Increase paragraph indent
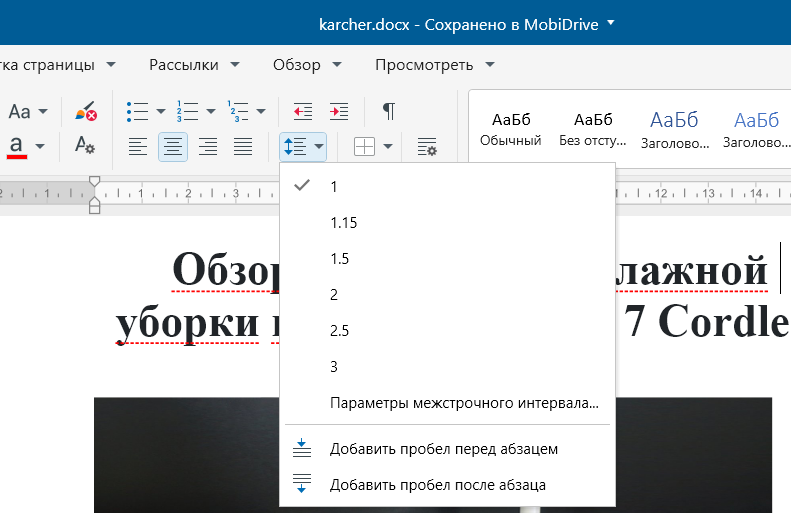The height and width of the screenshot is (513, 791). pyautogui.click(x=339, y=111)
